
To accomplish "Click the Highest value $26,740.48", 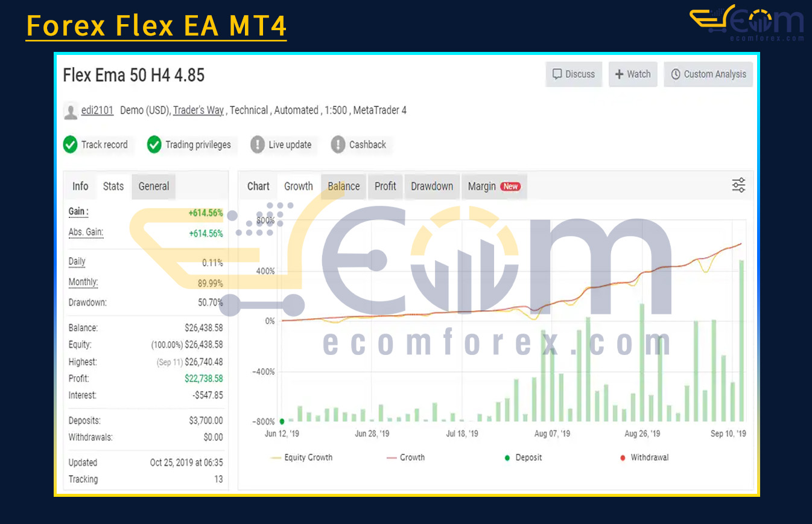I will 204,362.
